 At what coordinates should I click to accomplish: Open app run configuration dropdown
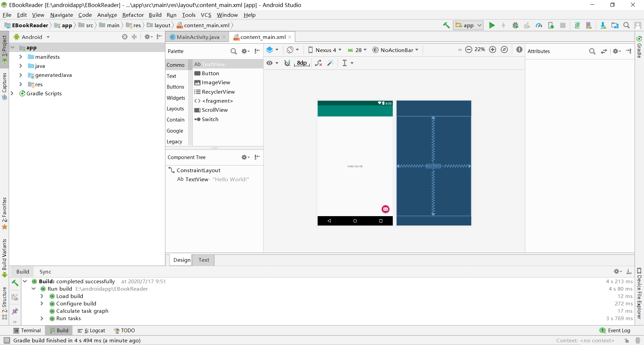(468, 25)
